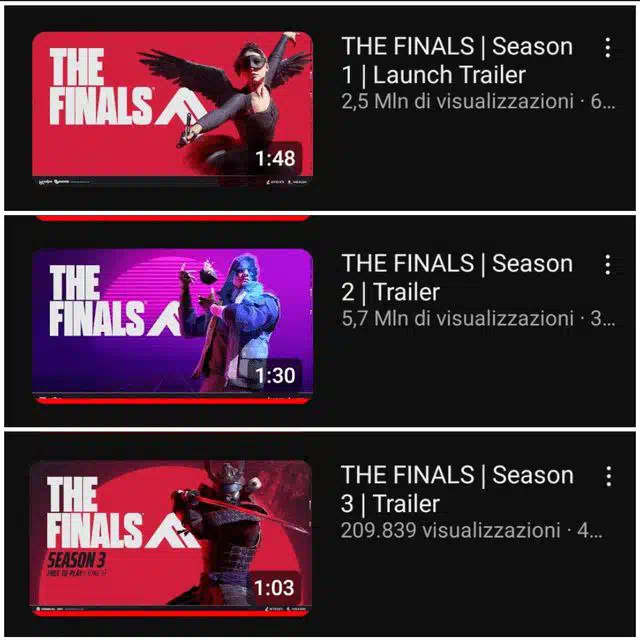Click red watched-progress bar under Season 3 thumbnail
Viewport: 640px width, 640px height.
171,613
